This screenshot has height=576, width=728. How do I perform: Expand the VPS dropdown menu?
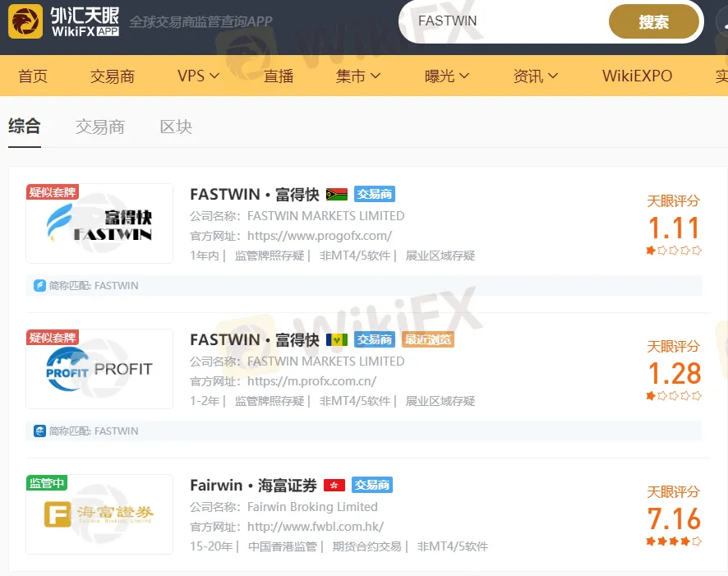click(x=198, y=76)
